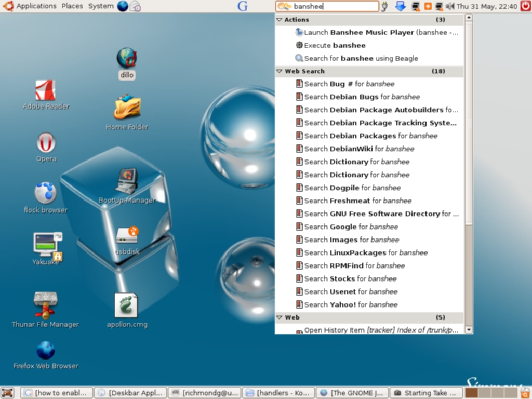The image size is (532, 399).
Task: Collapse the Web results group
Action: click(x=279, y=317)
